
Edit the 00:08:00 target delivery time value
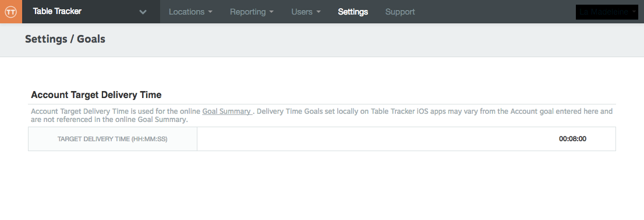572,139
